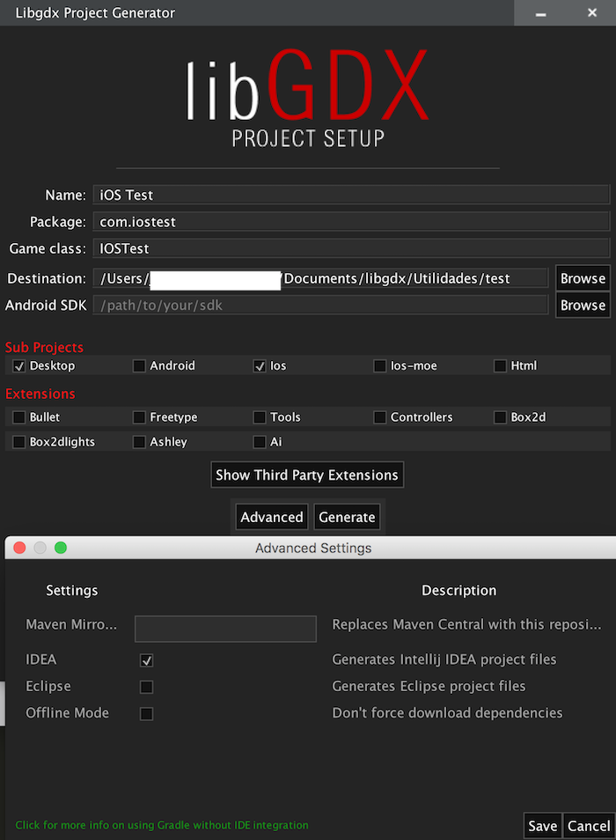Click the 'Advanced Settings' title bar text
The height and width of the screenshot is (840, 616).
point(313,548)
